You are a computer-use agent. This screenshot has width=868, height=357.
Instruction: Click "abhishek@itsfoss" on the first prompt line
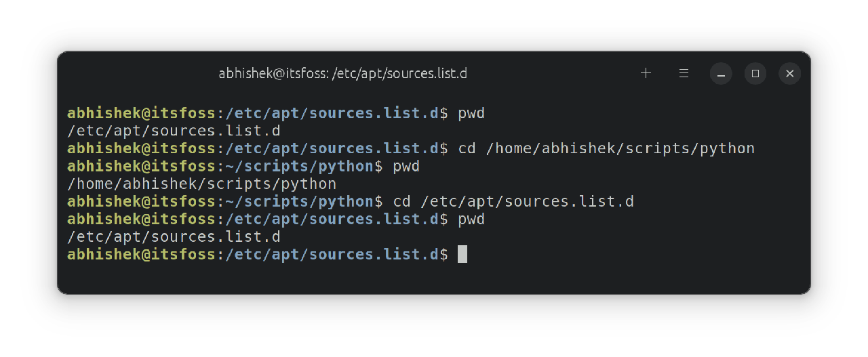tap(141, 113)
